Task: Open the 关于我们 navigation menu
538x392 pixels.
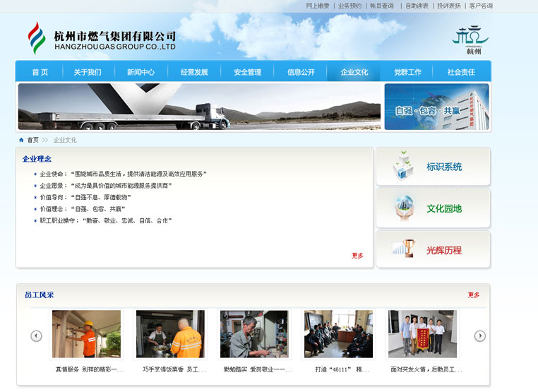Action: coord(88,72)
